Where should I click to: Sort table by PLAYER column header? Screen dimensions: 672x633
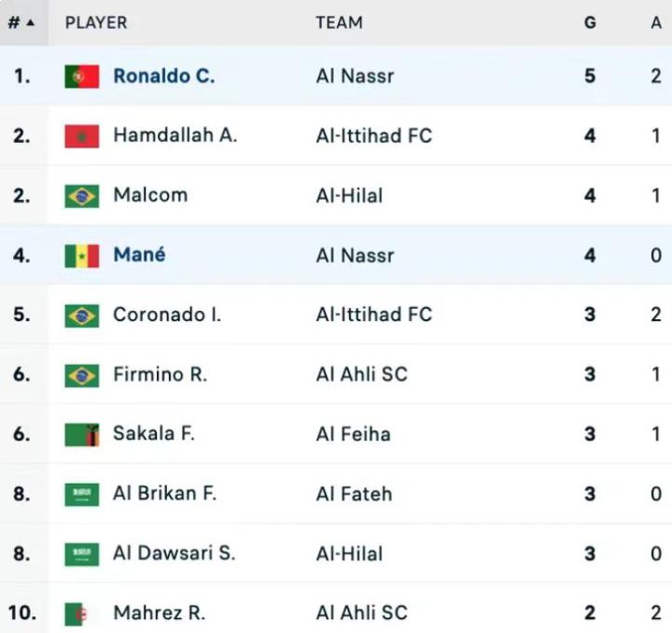(x=96, y=22)
